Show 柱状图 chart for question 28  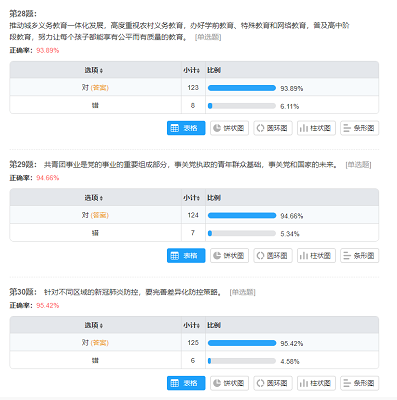pos(316,128)
